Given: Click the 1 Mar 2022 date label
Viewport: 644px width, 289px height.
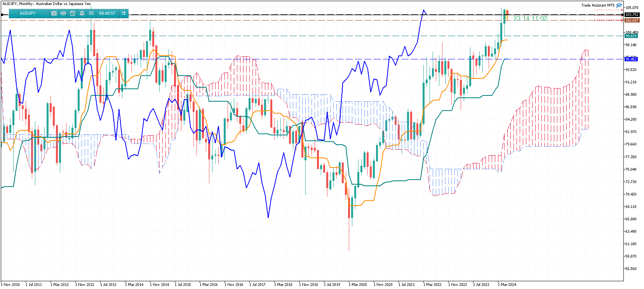Looking at the screenshot, I should coord(432,284).
